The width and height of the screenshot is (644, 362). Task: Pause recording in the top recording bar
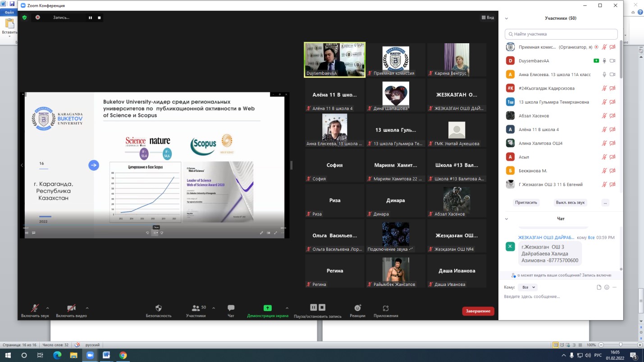pyautogui.click(x=90, y=18)
